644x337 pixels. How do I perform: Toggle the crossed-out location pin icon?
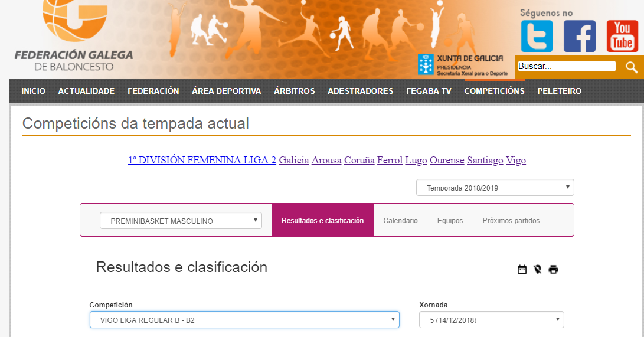(537, 270)
